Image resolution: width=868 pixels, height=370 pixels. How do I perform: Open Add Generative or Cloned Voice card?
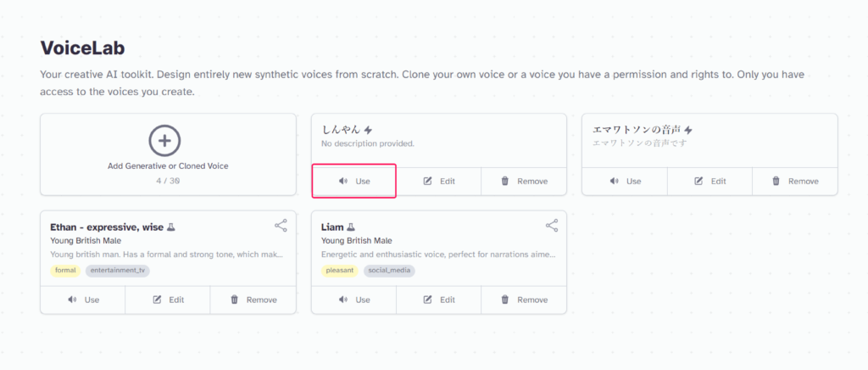(169, 154)
